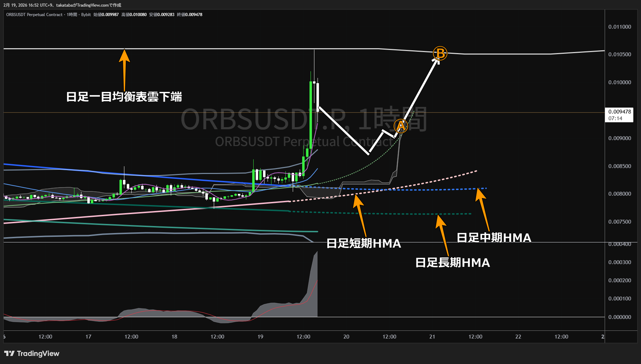Click price axis value 0.010000
This screenshot has width=641, height=364.
pos(620,82)
